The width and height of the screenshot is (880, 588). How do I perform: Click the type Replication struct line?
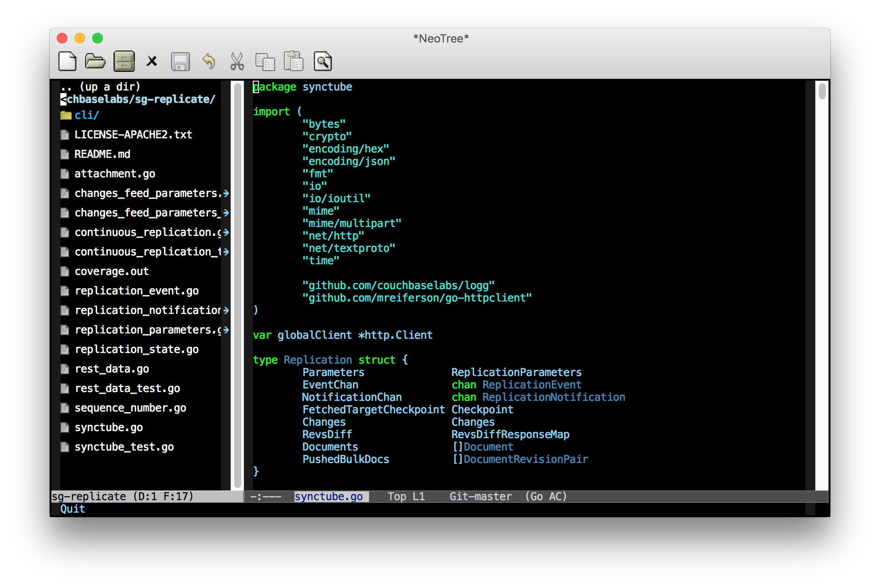coord(330,360)
